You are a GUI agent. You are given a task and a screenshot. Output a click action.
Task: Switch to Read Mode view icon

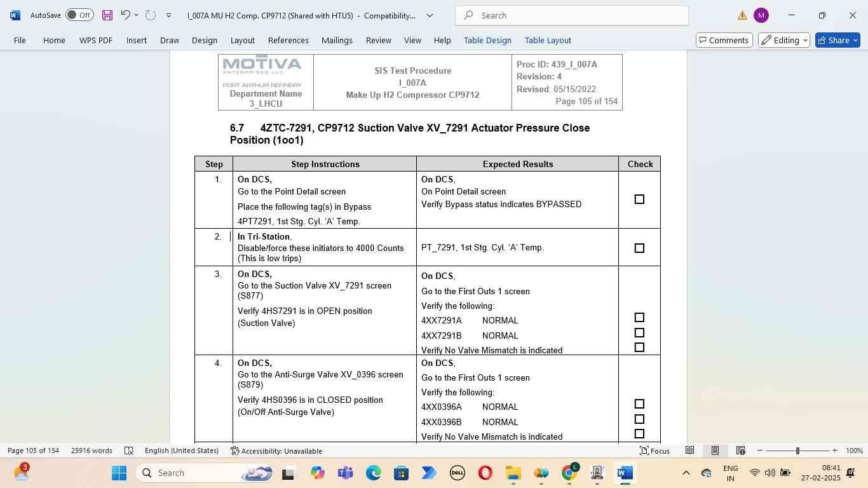689,451
